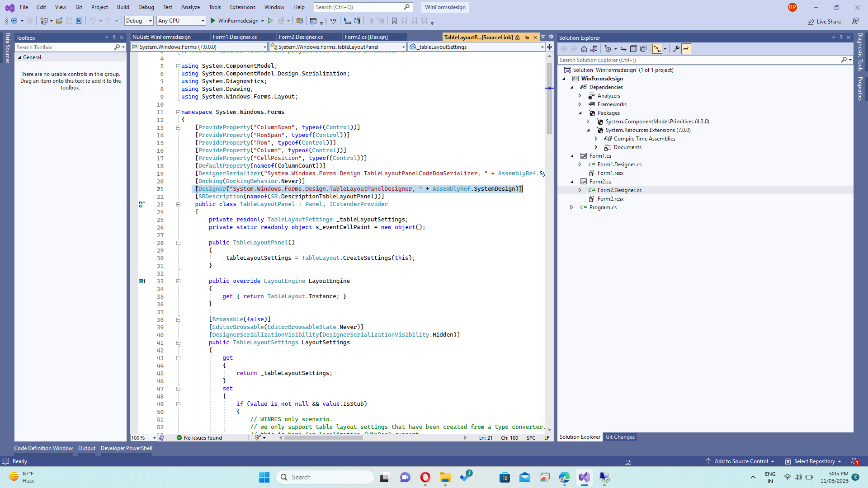Open the System.Windows.Forms (7.0.0.0) project dropdown
This screenshot has width=868, height=488.
[199, 47]
